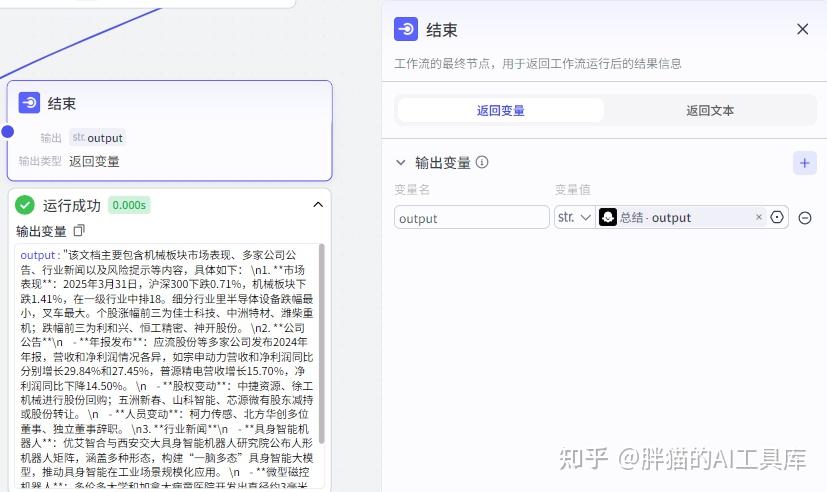Click the output variable name field
The width and height of the screenshot is (827, 492).
[472, 217]
